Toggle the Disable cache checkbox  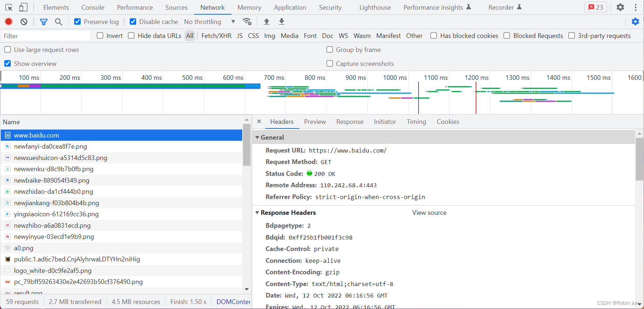[133, 21]
